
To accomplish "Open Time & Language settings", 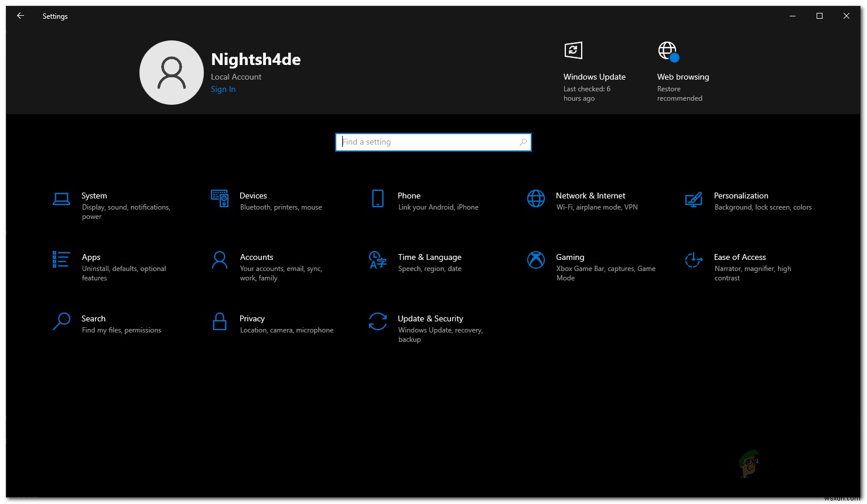I will (x=429, y=262).
